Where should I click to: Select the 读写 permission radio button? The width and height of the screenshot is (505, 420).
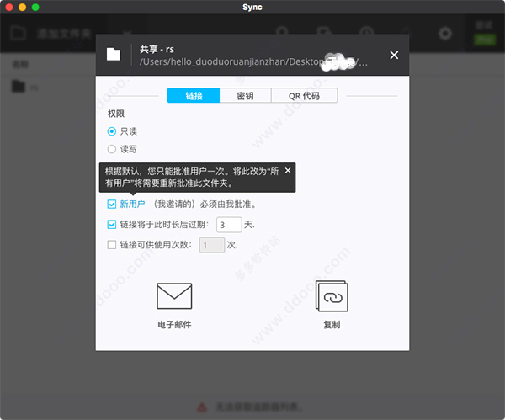click(x=112, y=149)
